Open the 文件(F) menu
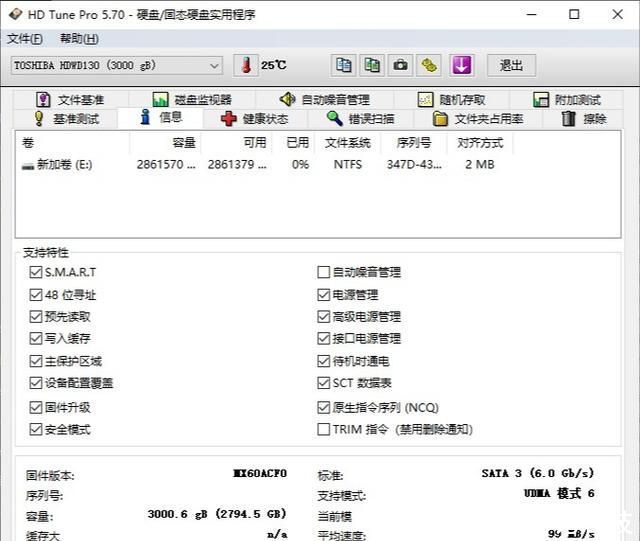 (x=24, y=39)
